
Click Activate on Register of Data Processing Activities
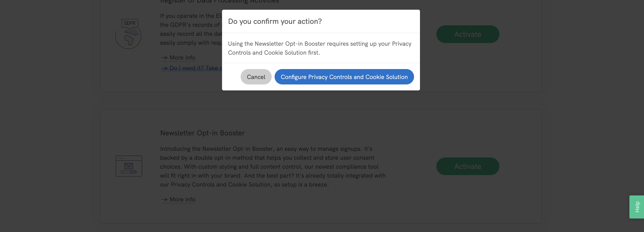(468, 34)
